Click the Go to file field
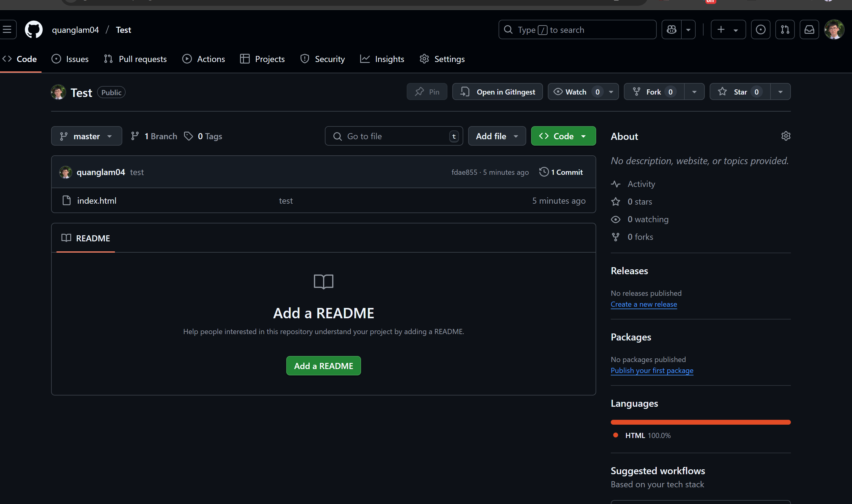This screenshot has width=852, height=504. [394, 136]
